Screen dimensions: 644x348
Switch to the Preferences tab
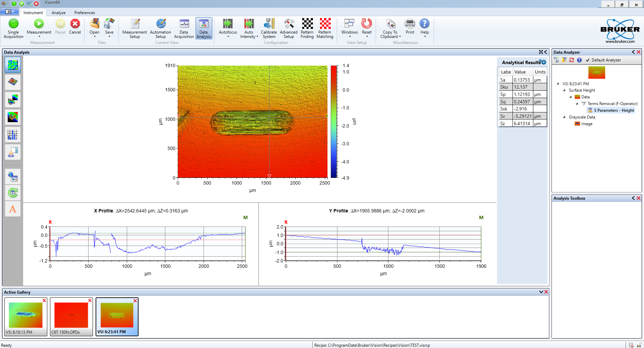[x=85, y=13]
